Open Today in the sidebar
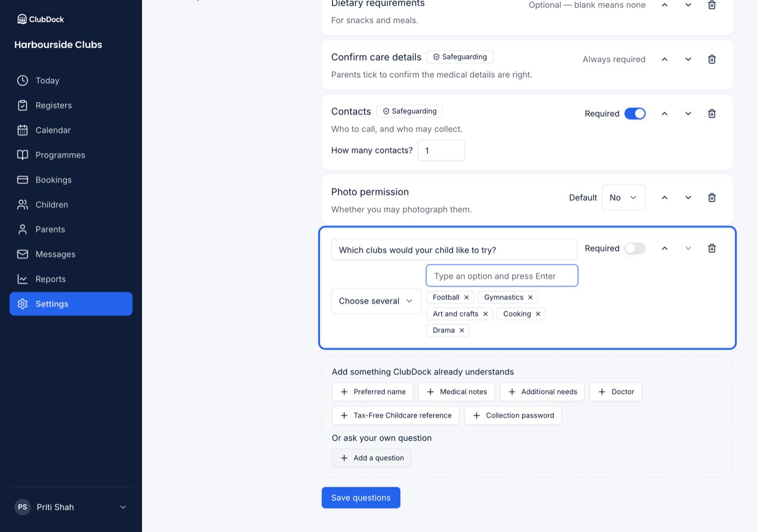The height and width of the screenshot is (532, 757). (71, 81)
